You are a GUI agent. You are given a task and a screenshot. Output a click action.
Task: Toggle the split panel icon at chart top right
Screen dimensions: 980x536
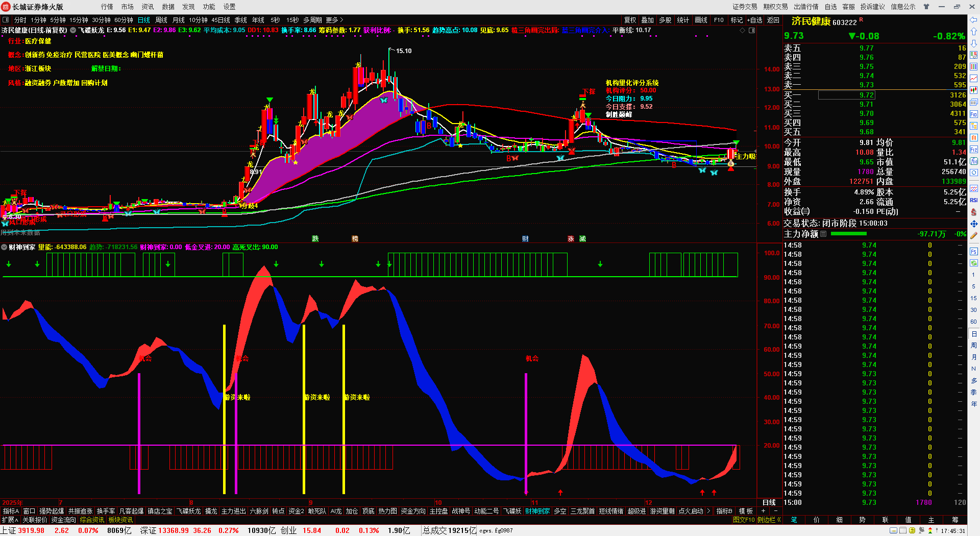tap(752, 31)
